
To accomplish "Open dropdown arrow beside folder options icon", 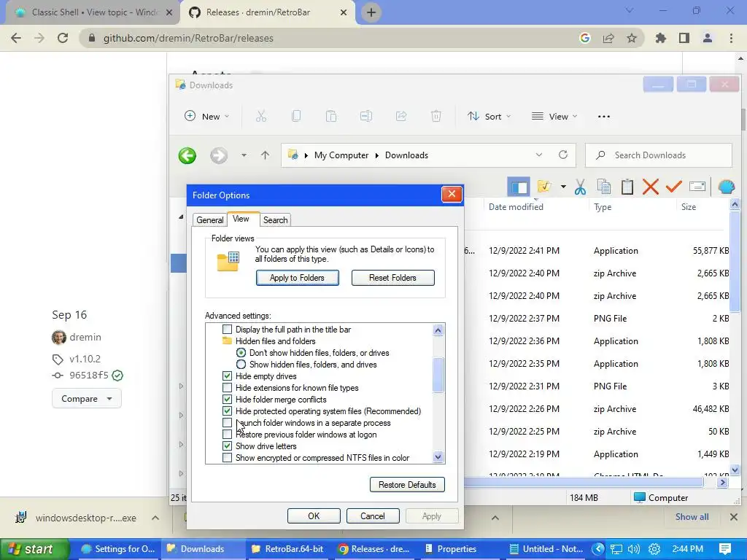I will pos(563,187).
